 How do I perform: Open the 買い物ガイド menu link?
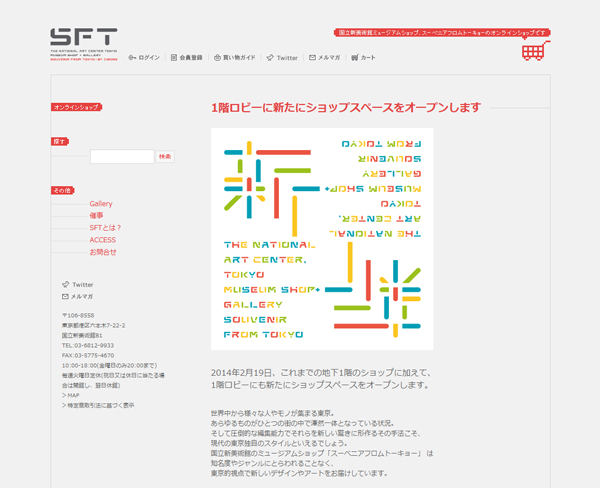click(x=239, y=57)
